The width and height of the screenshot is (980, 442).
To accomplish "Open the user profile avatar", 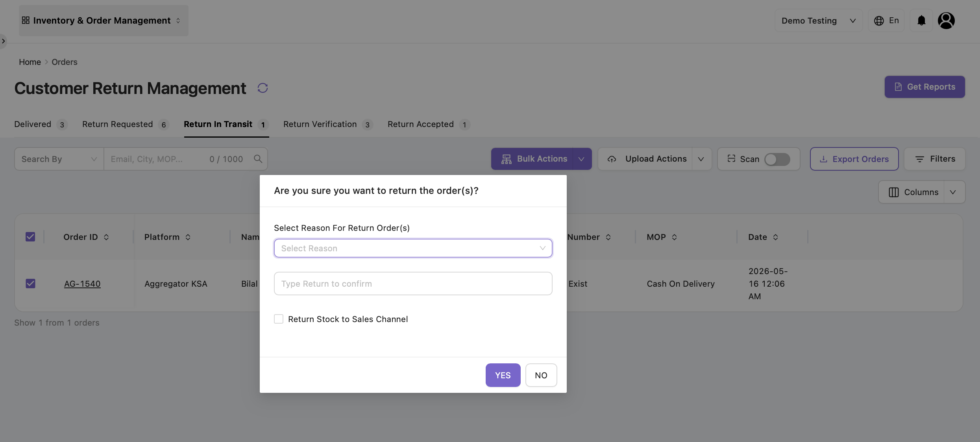I will coord(946,20).
